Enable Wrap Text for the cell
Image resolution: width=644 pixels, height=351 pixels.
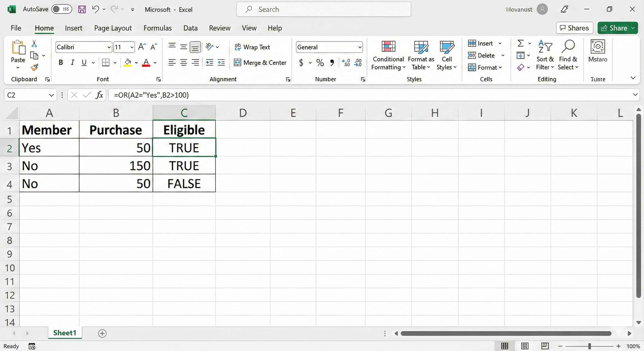(x=252, y=47)
